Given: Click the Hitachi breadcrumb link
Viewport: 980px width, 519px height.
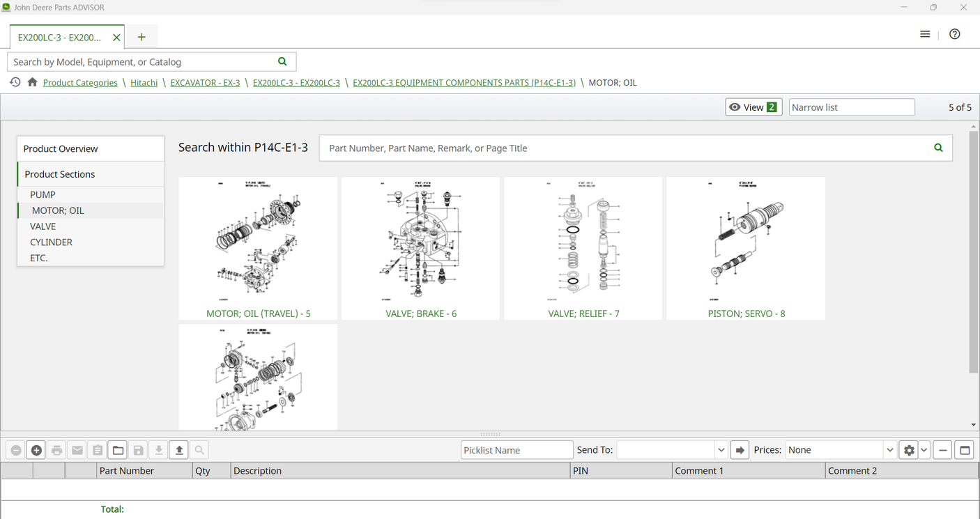Looking at the screenshot, I should [x=144, y=82].
